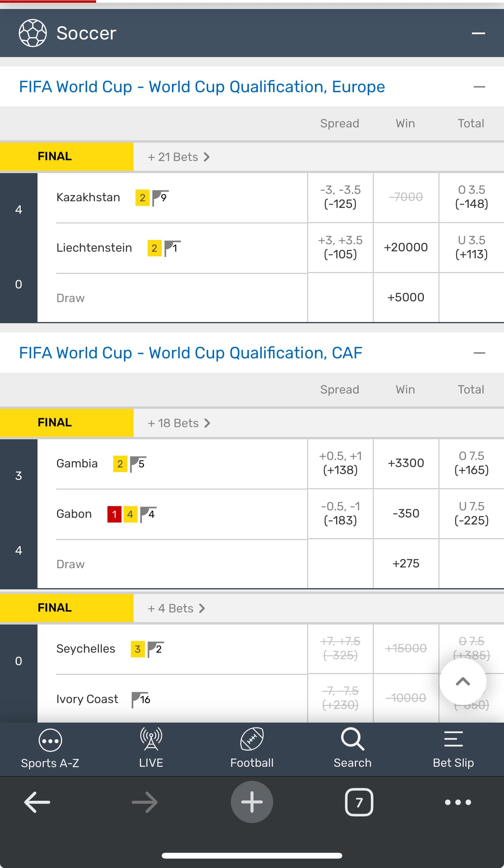Pick Over 3.5 total at -148

tap(471, 197)
